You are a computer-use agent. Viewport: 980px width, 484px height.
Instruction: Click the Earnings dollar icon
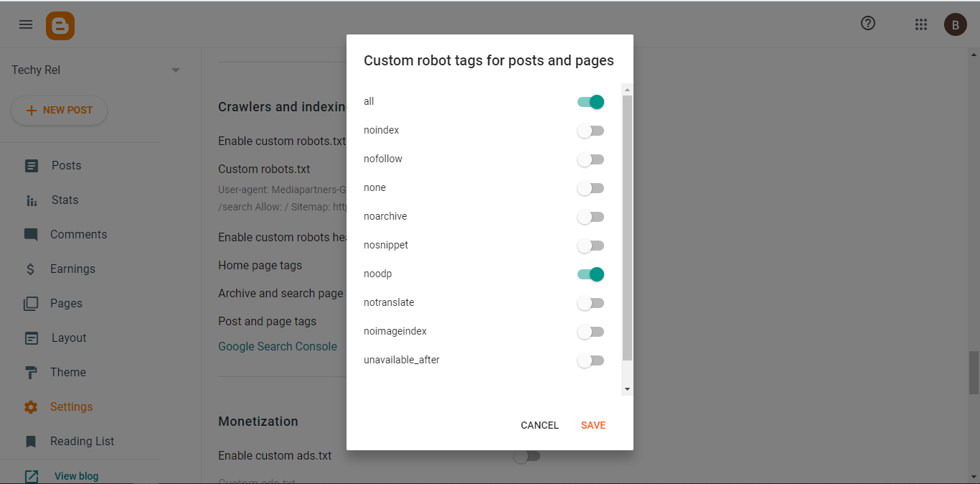(31, 269)
